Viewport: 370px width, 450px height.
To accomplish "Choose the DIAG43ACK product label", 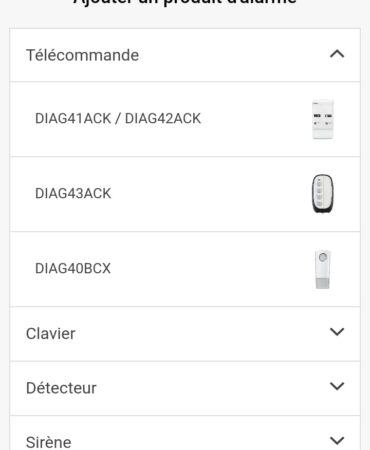I will (73, 194).
